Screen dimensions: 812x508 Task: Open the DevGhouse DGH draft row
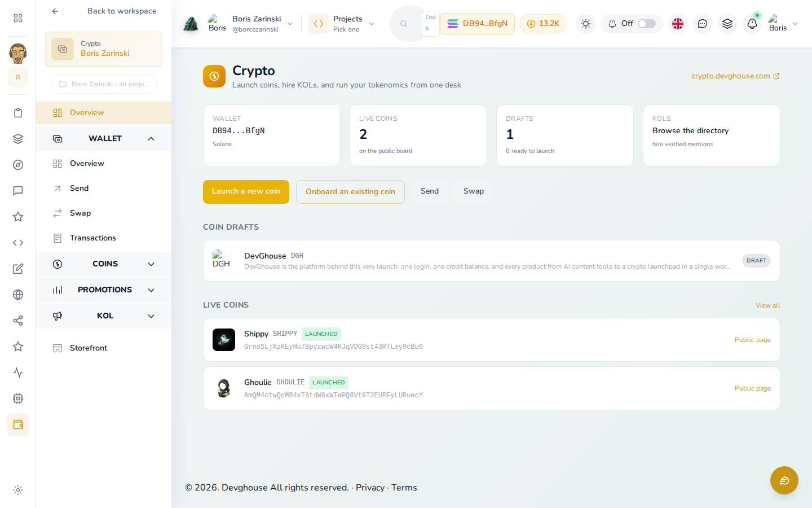[x=492, y=261]
